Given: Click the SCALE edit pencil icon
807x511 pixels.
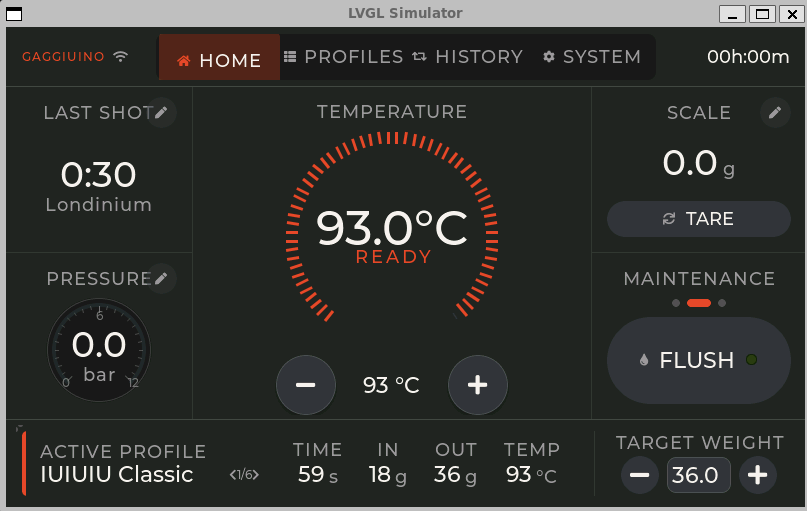Looking at the screenshot, I should (775, 112).
